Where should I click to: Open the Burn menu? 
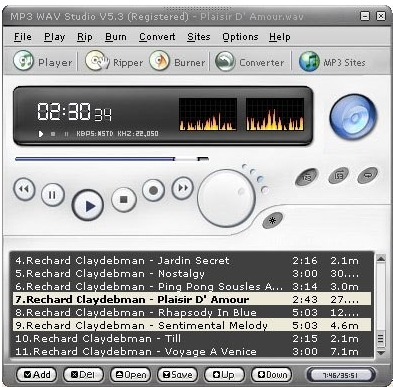click(116, 37)
